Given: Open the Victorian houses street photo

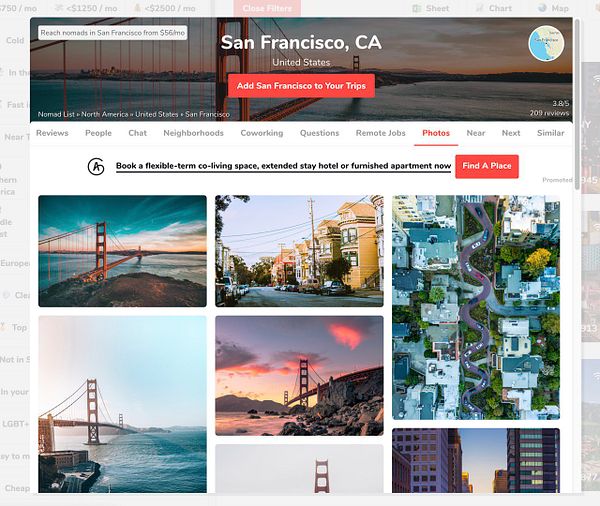Looking at the screenshot, I should tap(299, 251).
